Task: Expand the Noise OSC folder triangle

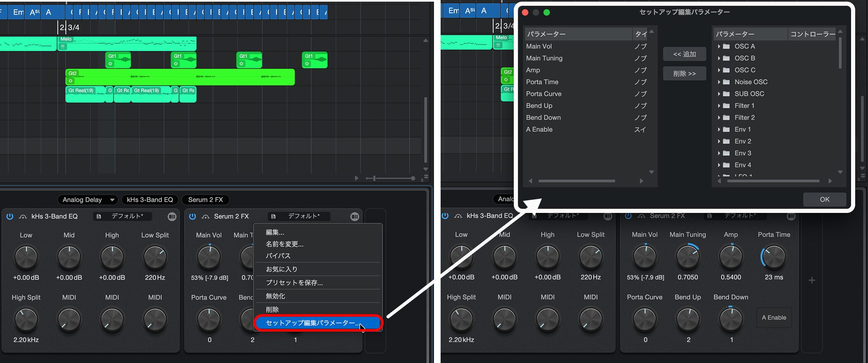Action: (719, 82)
